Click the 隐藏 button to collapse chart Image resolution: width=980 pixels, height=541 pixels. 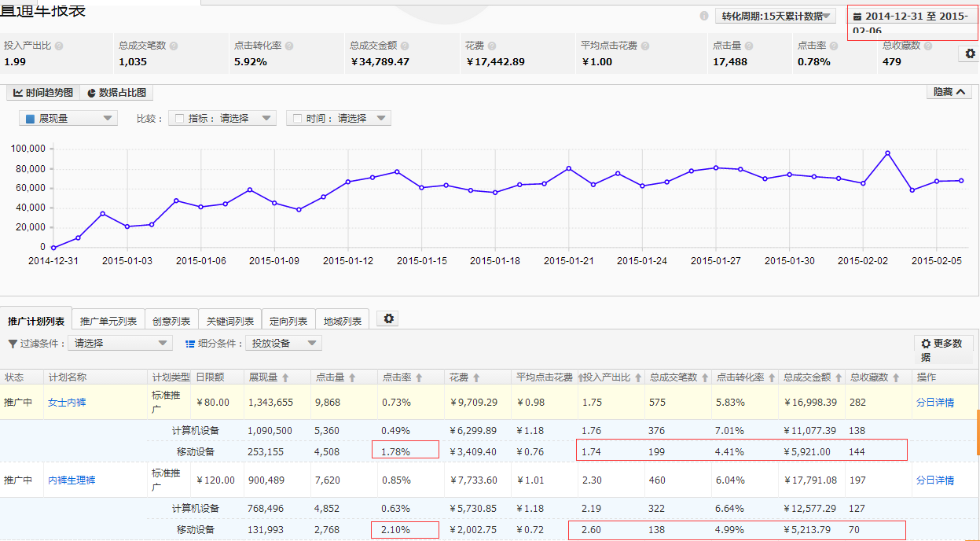(949, 92)
